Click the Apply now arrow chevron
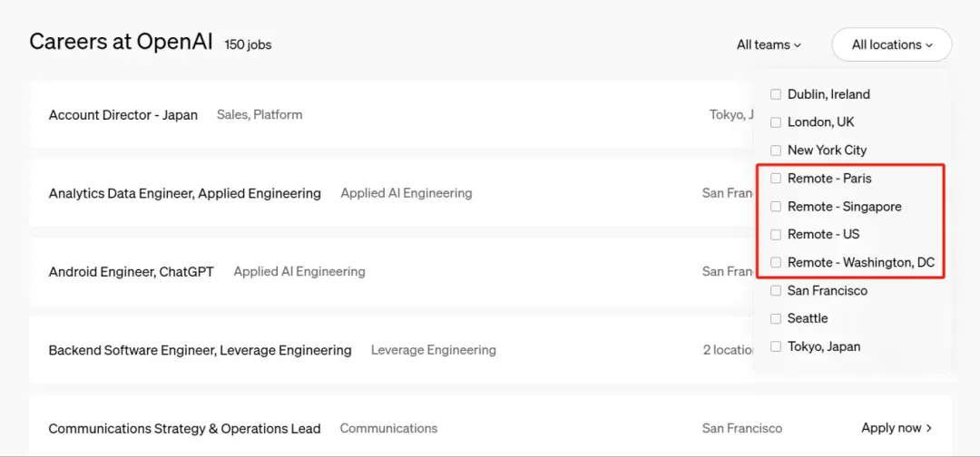The width and height of the screenshot is (980, 457). click(x=929, y=428)
